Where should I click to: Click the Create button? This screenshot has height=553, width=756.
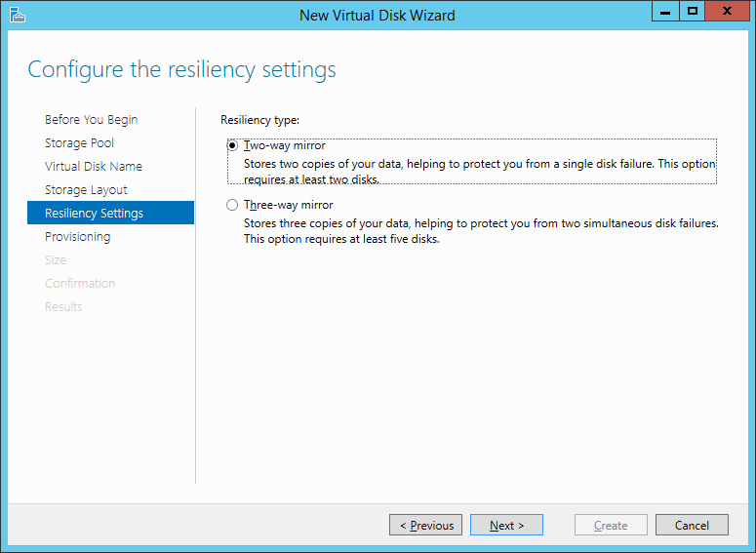pyautogui.click(x=611, y=525)
